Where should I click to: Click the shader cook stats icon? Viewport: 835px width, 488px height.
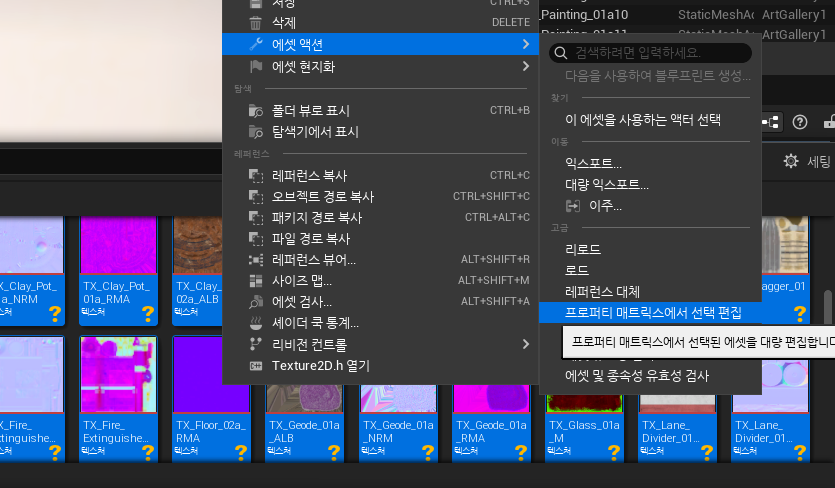pos(256,323)
